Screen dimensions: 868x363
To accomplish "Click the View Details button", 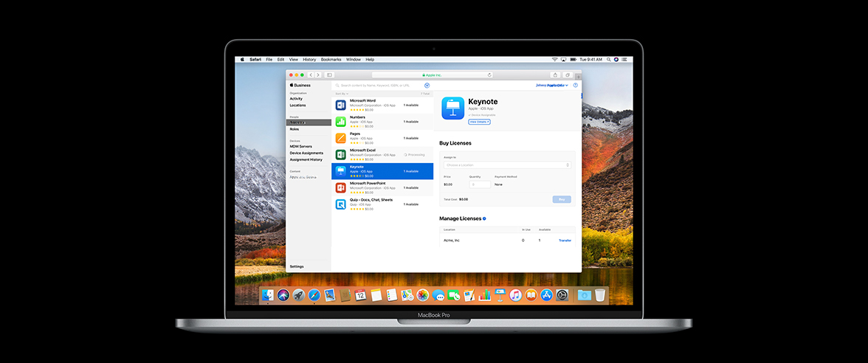I will [x=479, y=122].
